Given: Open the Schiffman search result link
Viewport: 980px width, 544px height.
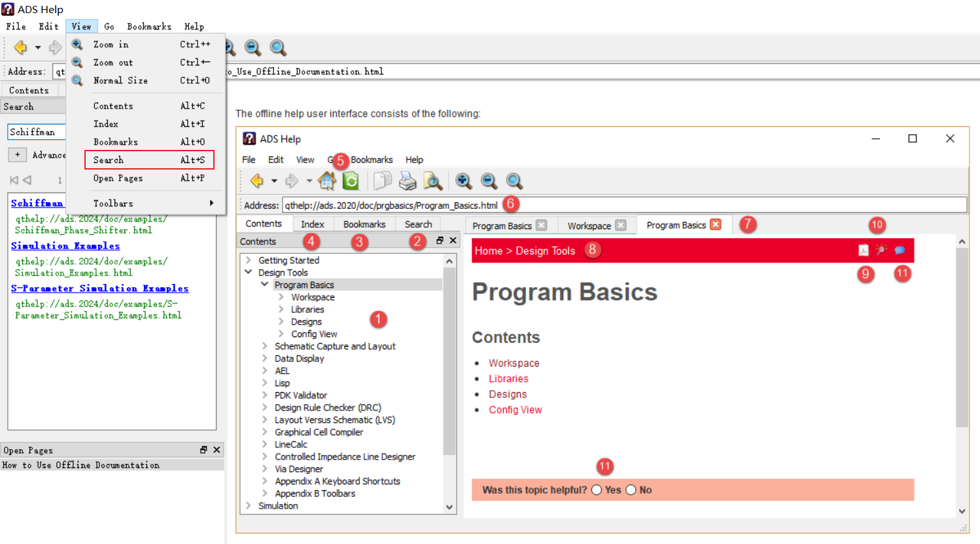Looking at the screenshot, I should point(37,203).
